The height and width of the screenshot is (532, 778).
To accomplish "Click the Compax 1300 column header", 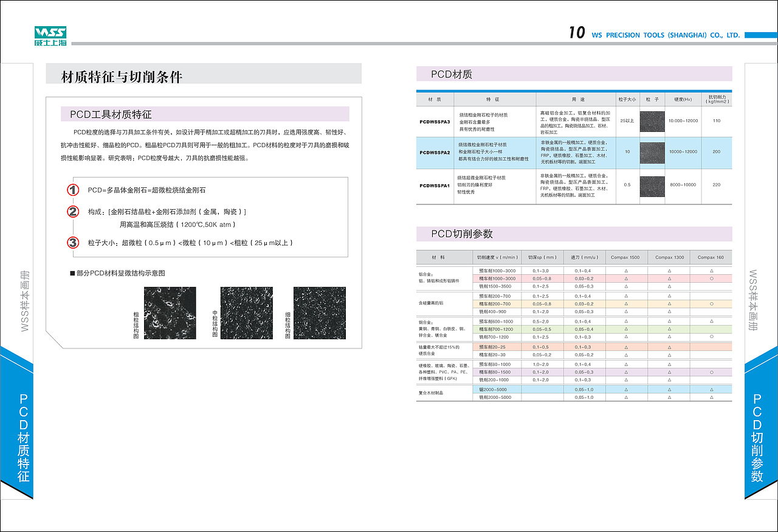I will (x=669, y=257).
